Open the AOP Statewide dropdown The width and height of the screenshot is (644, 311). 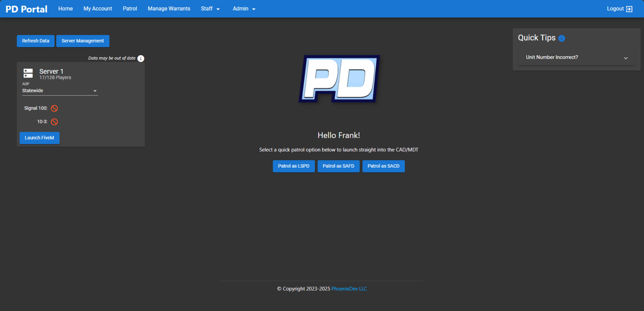(x=60, y=90)
